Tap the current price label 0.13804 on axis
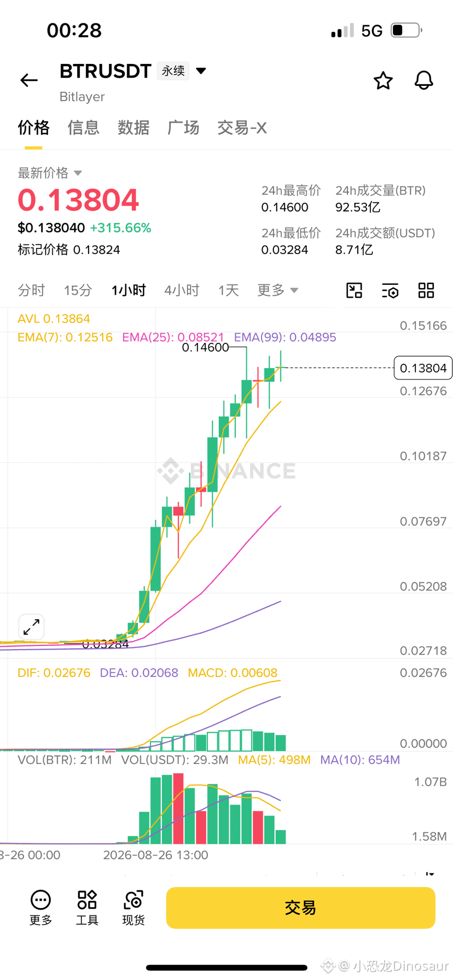Screen dimensions: 453x980 coord(423,368)
